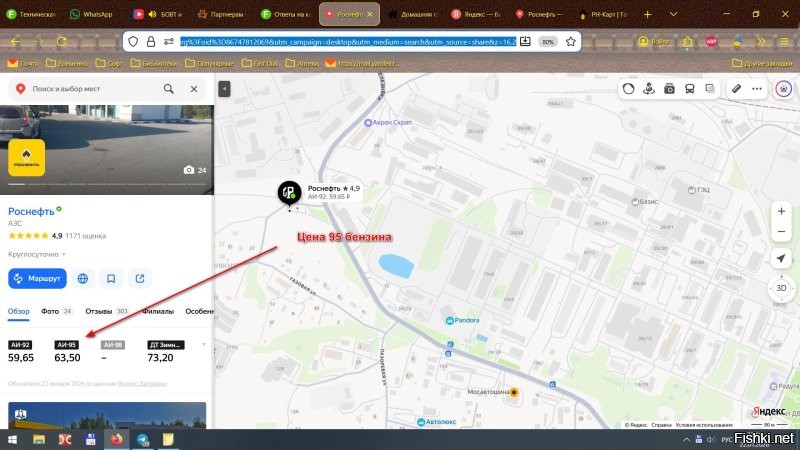Reset the 80% zoom level badge
Screen dimensions: 800x450
pyautogui.click(x=548, y=42)
